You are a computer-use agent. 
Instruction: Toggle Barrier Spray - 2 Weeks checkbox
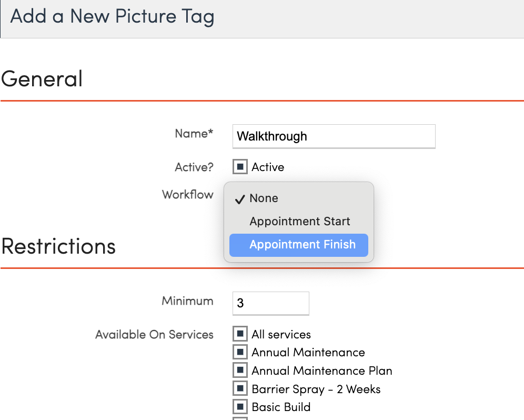click(x=240, y=389)
